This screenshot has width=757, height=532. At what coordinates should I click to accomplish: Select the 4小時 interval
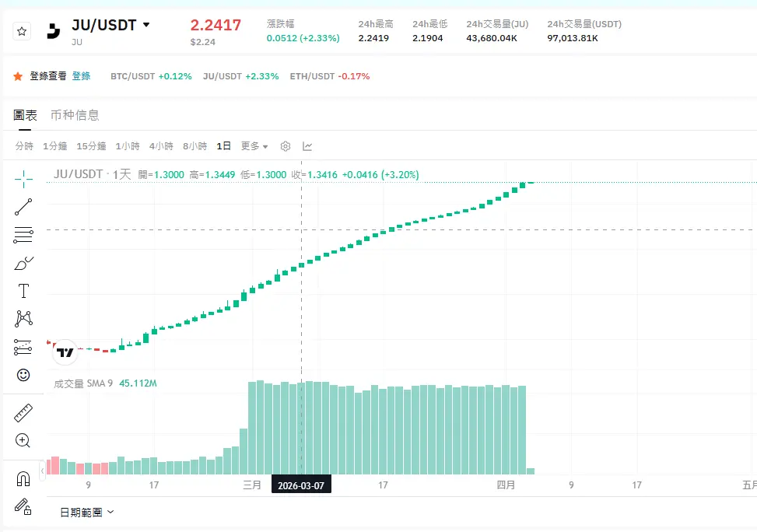tap(161, 145)
